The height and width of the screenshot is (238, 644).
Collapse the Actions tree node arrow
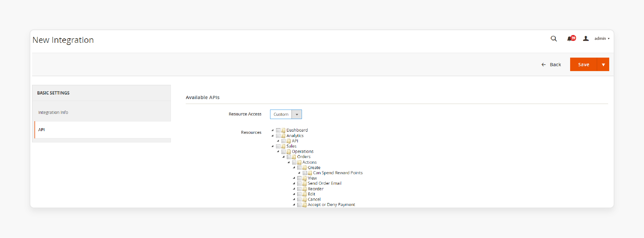point(289,162)
